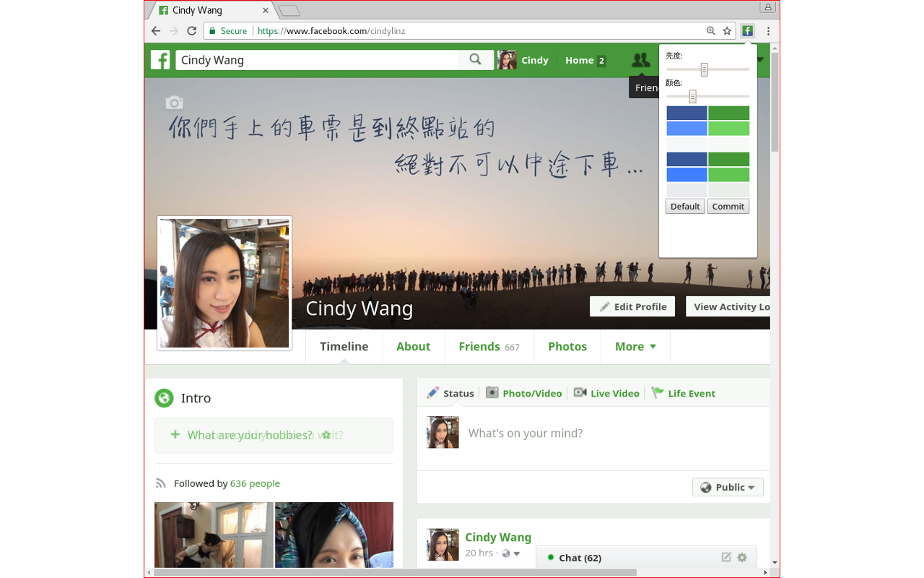
Task: Open the Chrome three-dot menu
Action: pyautogui.click(x=768, y=31)
